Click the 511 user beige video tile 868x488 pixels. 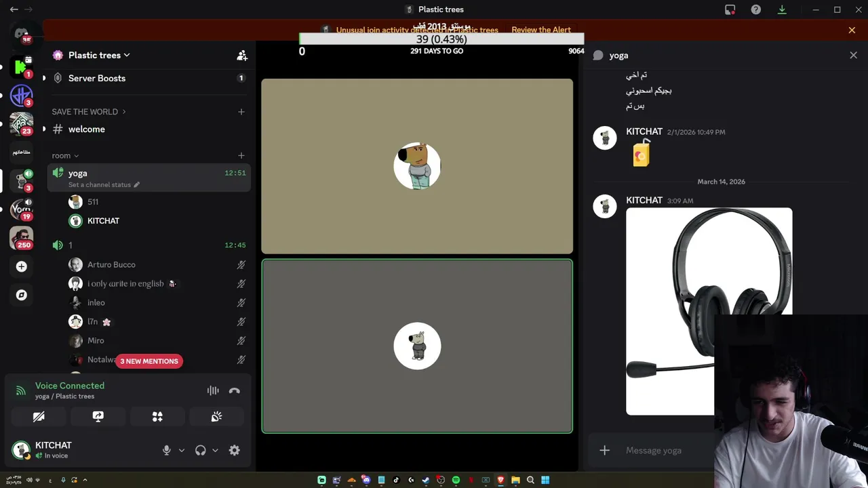pyautogui.click(x=417, y=166)
